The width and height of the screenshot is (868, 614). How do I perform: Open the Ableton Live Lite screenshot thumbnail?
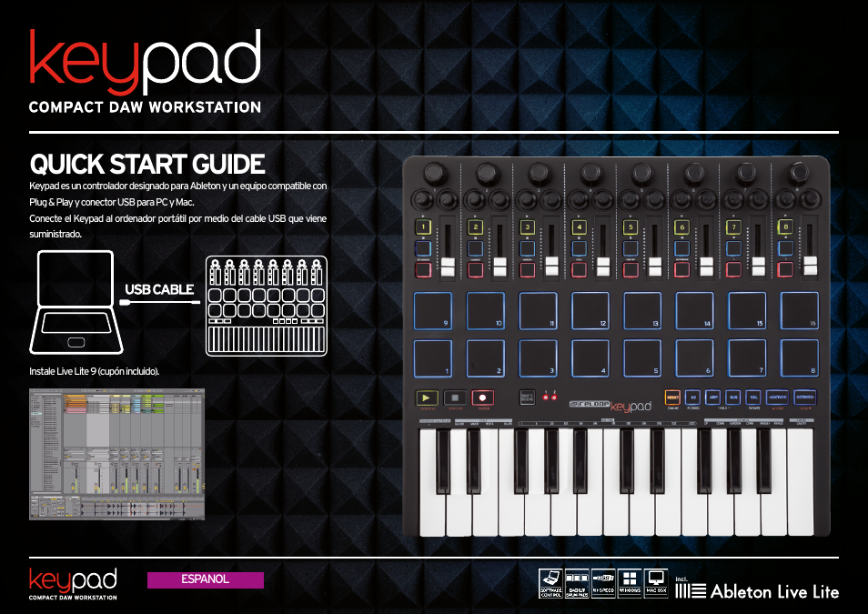(x=116, y=455)
